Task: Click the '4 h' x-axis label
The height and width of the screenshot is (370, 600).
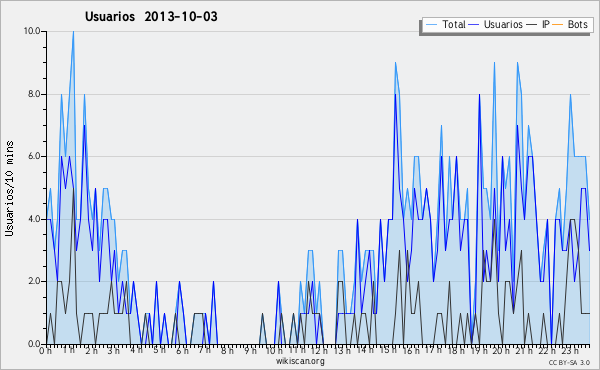Action: click(x=137, y=350)
